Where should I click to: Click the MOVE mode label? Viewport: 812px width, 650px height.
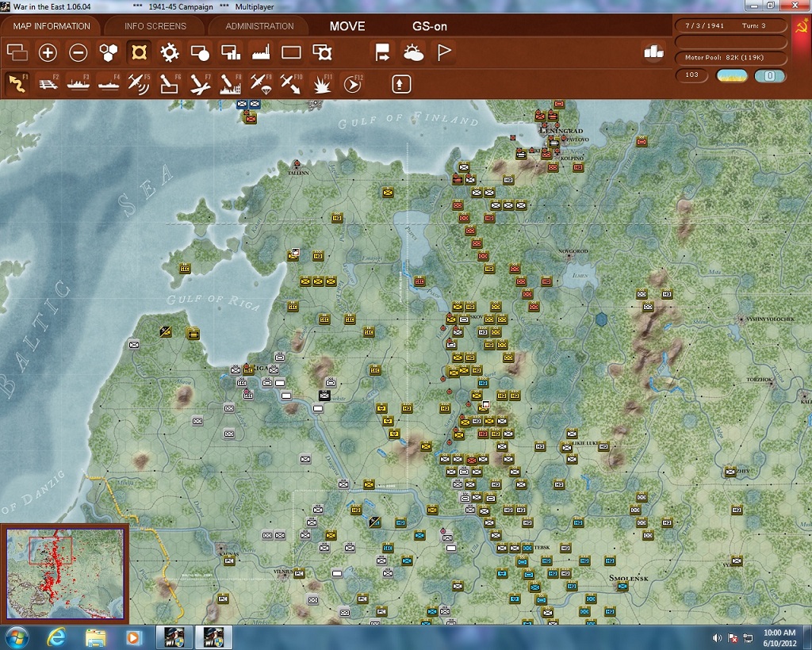[x=347, y=26]
